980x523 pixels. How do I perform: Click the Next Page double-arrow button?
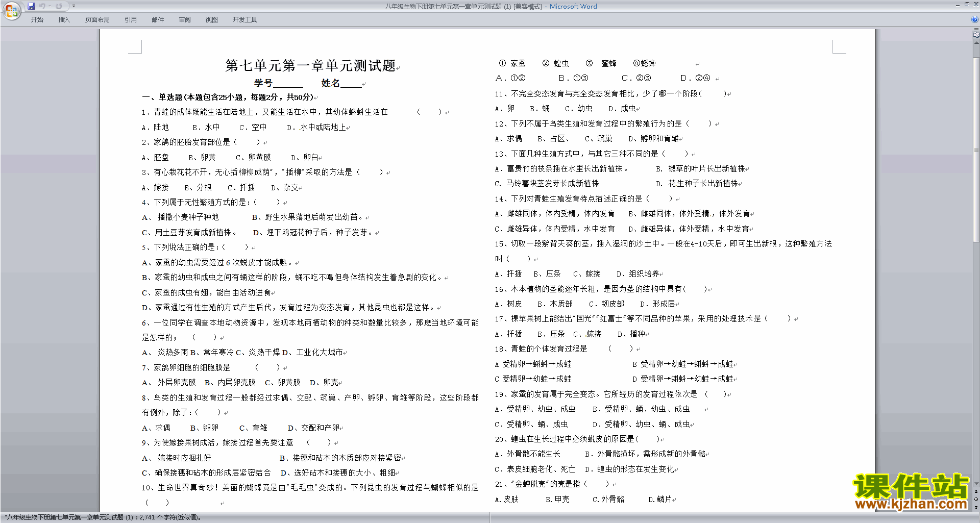(976, 507)
